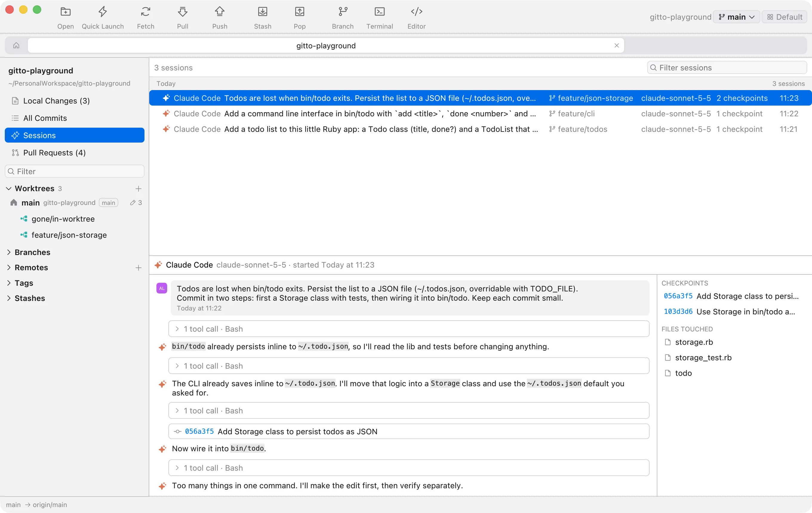812x513 pixels.
Task: Expand the Stashes section
Action: (x=9, y=298)
